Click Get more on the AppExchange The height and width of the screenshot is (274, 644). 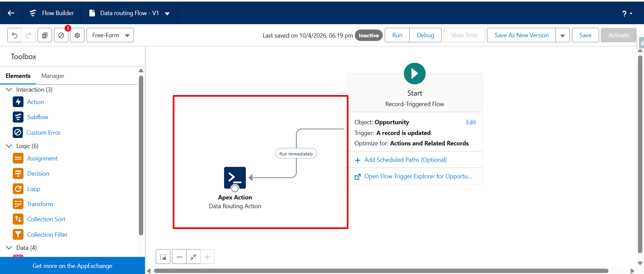tap(72, 266)
